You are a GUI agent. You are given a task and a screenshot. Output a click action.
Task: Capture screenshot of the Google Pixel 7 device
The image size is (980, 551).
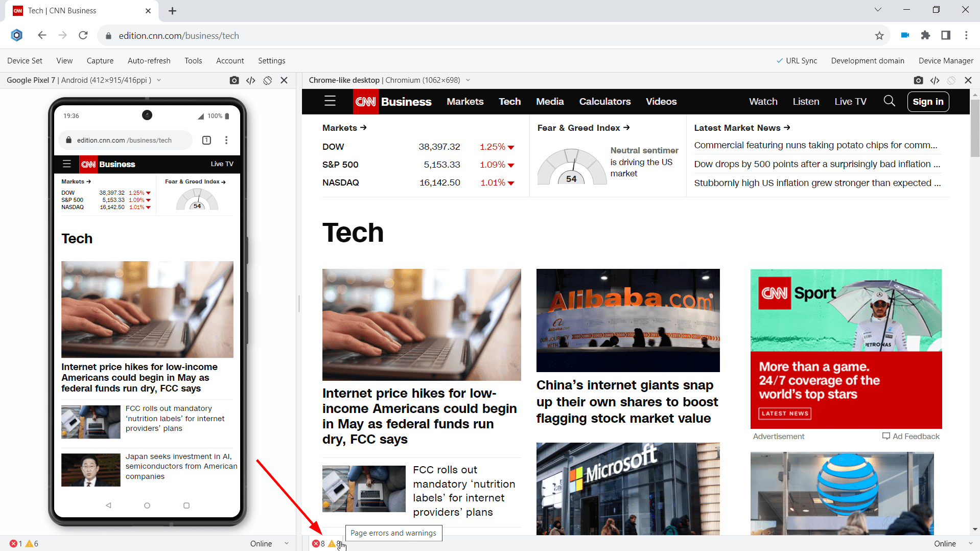click(x=234, y=80)
